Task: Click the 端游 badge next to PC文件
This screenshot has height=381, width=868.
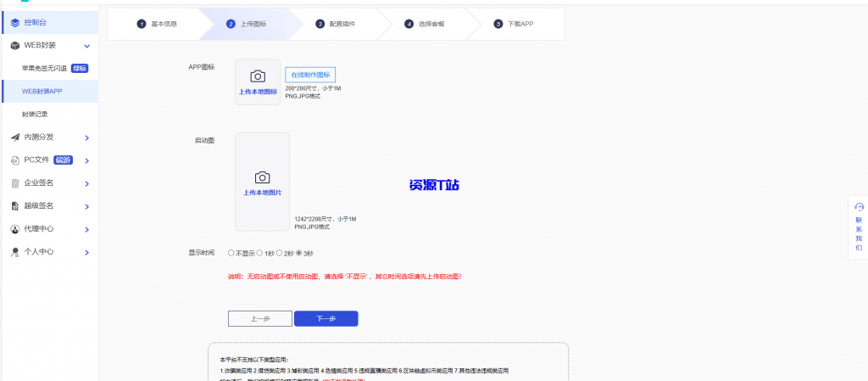Action: click(63, 160)
